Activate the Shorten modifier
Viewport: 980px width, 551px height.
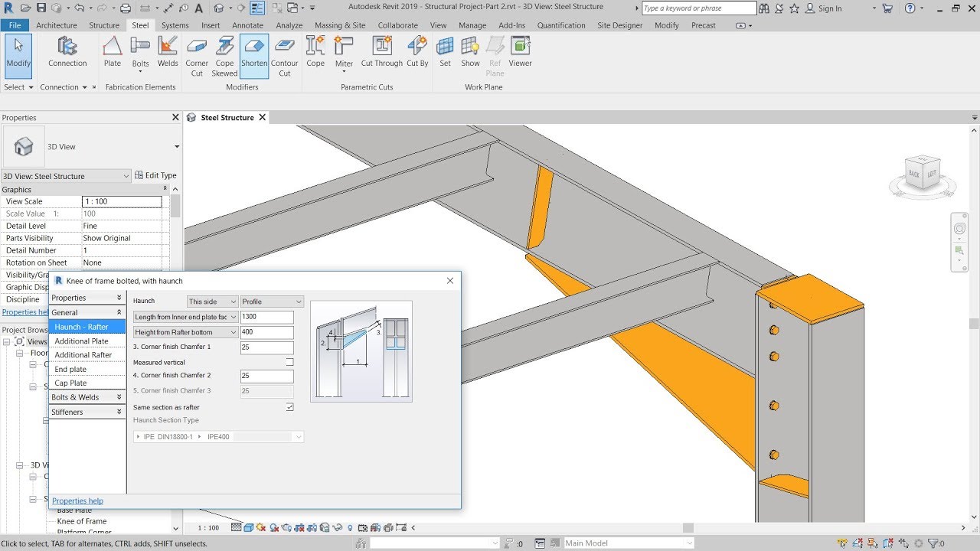pos(254,51)
